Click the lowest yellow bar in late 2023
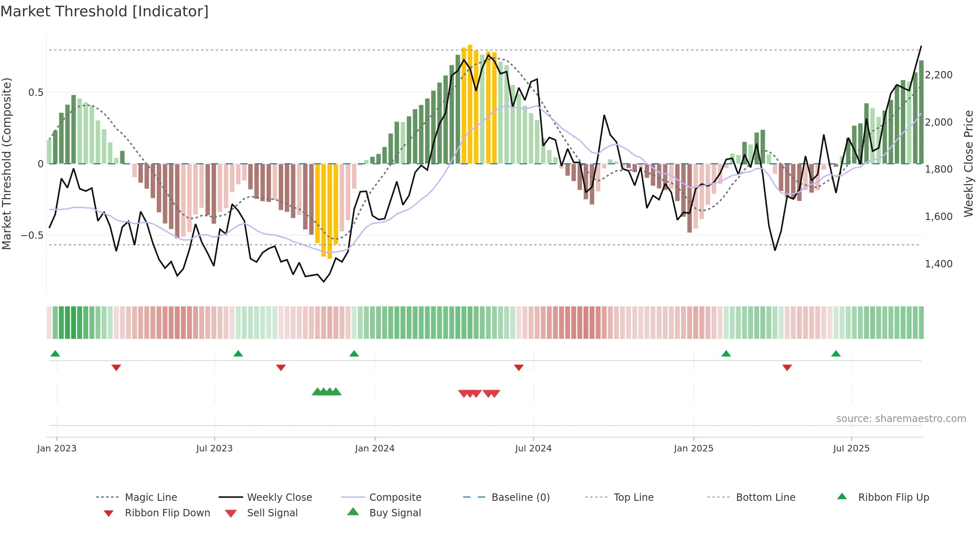 tap(330, 211)
